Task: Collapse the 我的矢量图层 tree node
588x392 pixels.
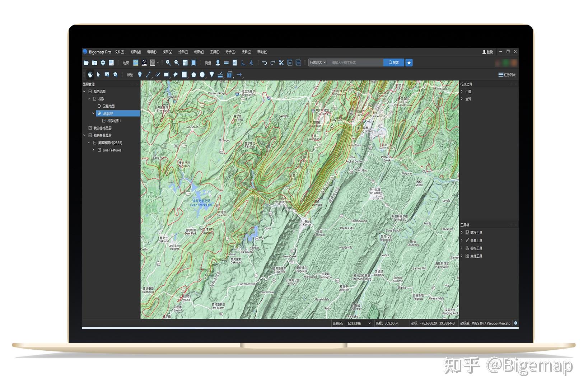Action: (x=84, y=135)
